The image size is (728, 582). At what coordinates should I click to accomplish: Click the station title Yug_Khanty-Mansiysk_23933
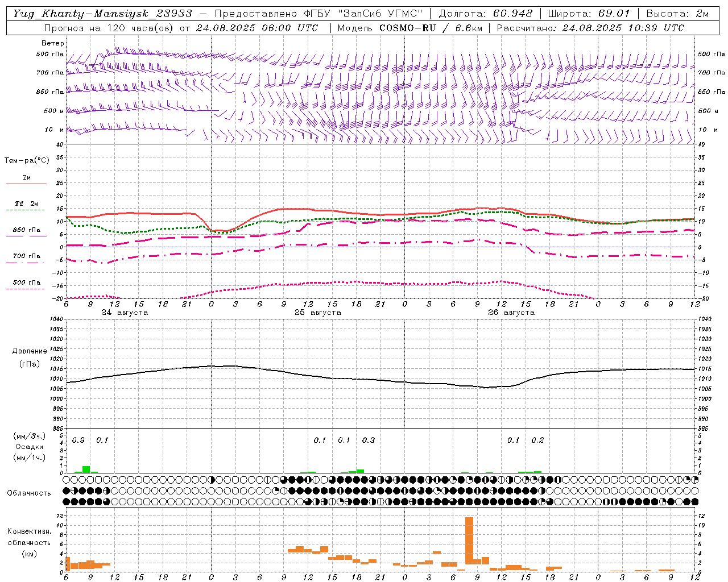pos(103,14)
